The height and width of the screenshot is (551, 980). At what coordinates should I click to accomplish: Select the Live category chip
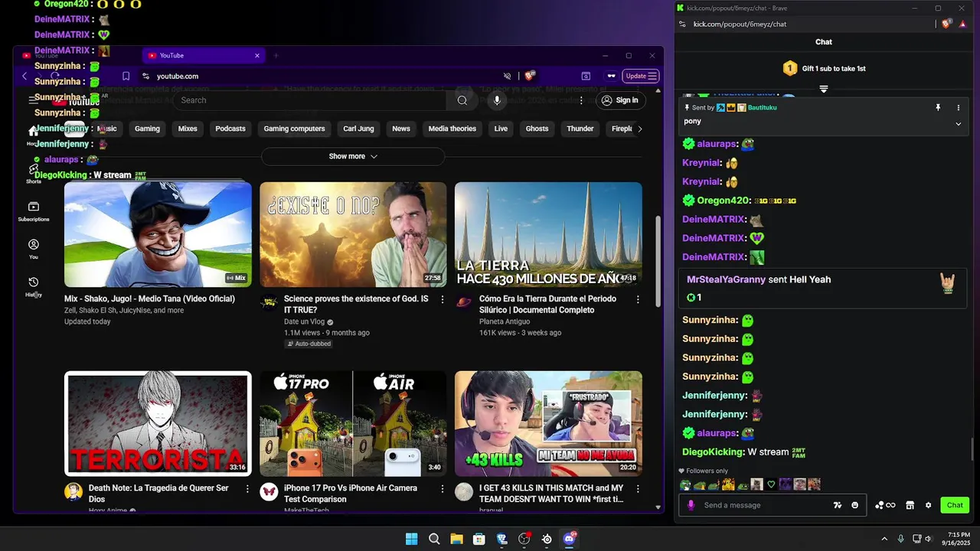pyautogui.click(x=501, y=129)
